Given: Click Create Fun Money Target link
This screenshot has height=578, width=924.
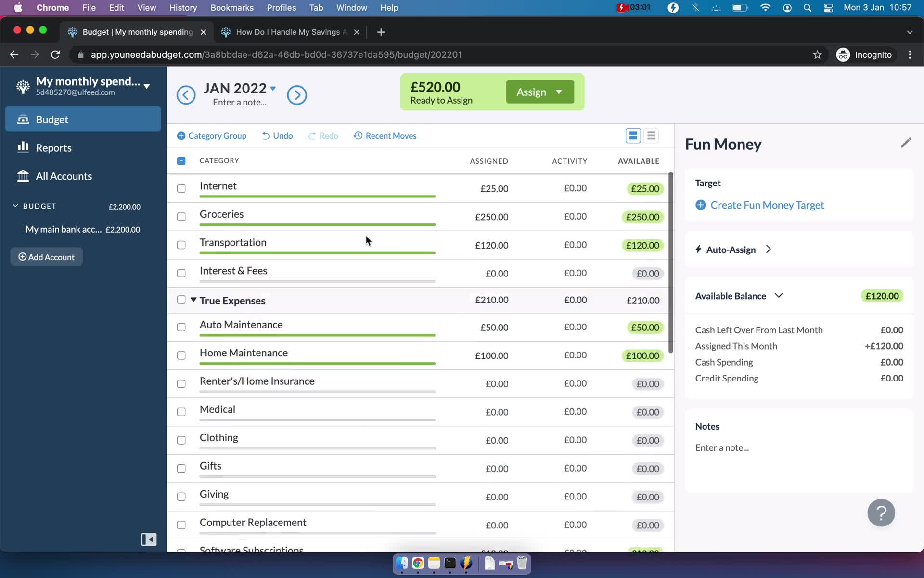Looking at the screenshot, I should pyautogui.click(x=767, y=205).
